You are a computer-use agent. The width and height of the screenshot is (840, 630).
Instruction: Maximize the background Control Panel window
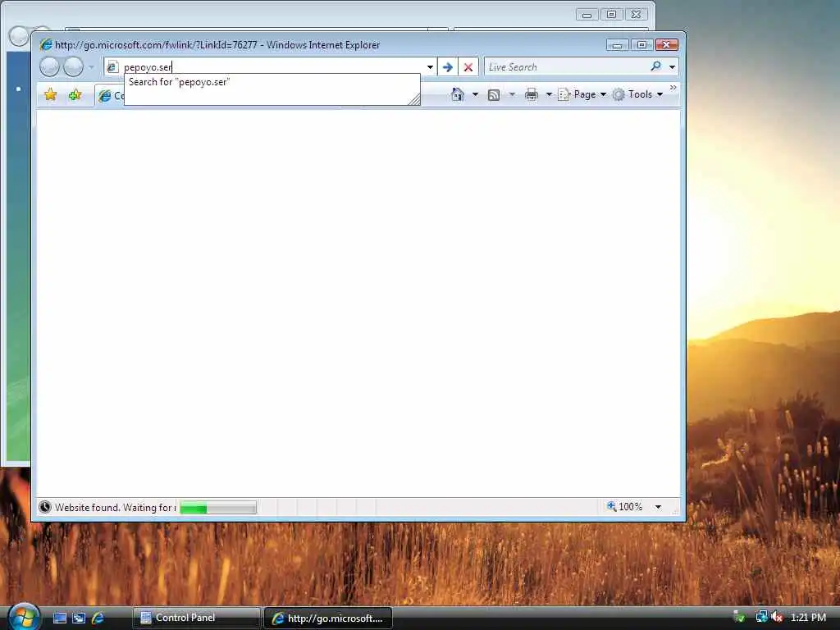tap(611, 15)
